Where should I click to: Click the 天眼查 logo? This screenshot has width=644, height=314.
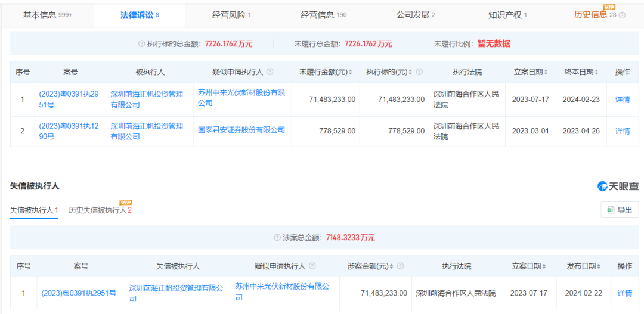618,186
